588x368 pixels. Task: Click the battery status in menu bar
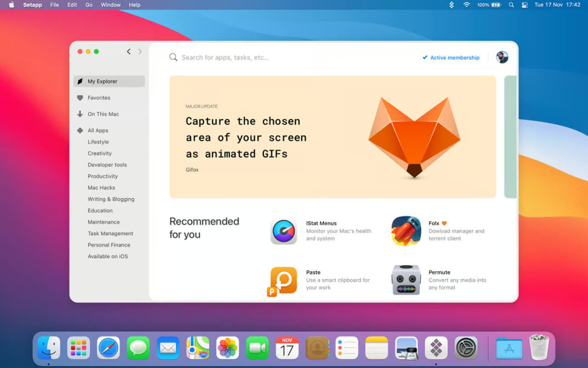pos(489,5)
